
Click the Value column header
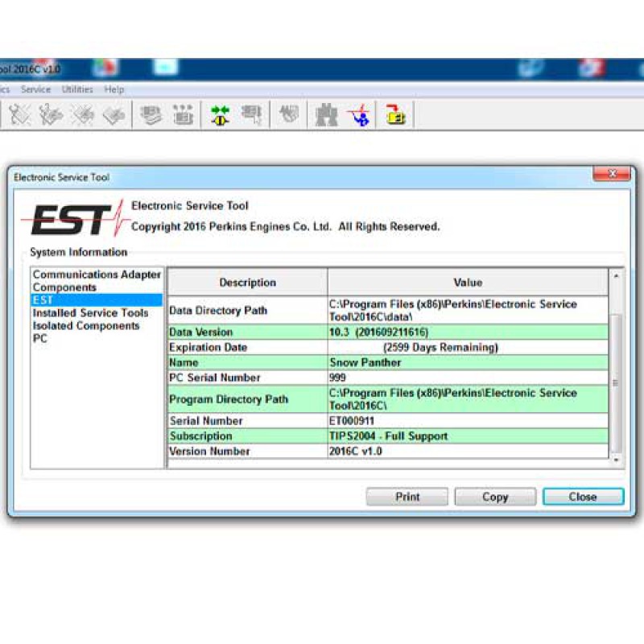[x=468, y=283]
